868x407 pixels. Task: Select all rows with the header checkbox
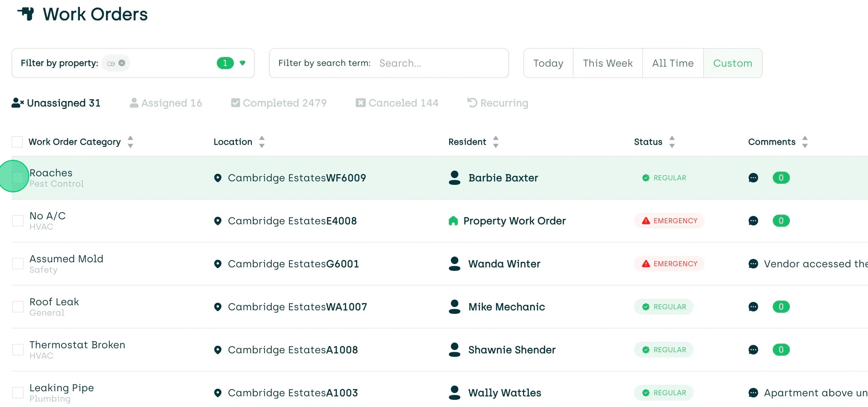[17, 142]
